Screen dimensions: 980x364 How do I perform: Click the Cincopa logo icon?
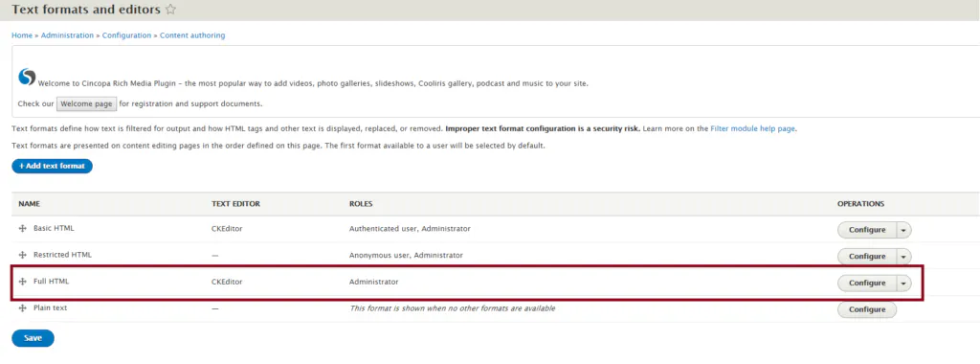pyautogui.click(x=27, y=77)
